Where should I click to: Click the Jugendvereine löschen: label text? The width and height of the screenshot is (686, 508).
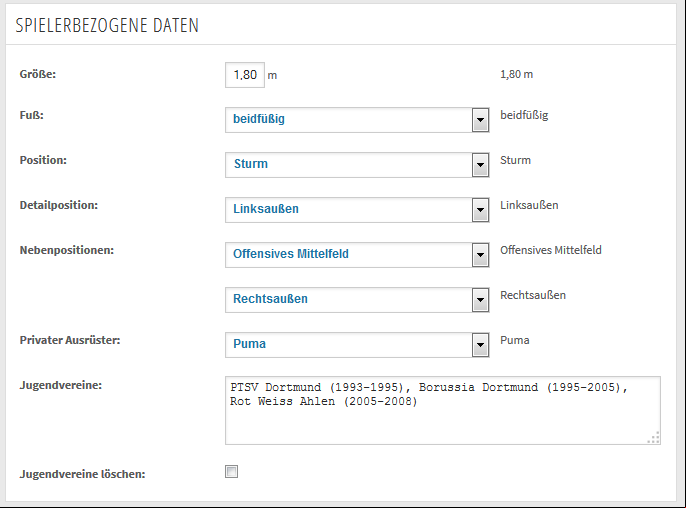pos(82,474)
